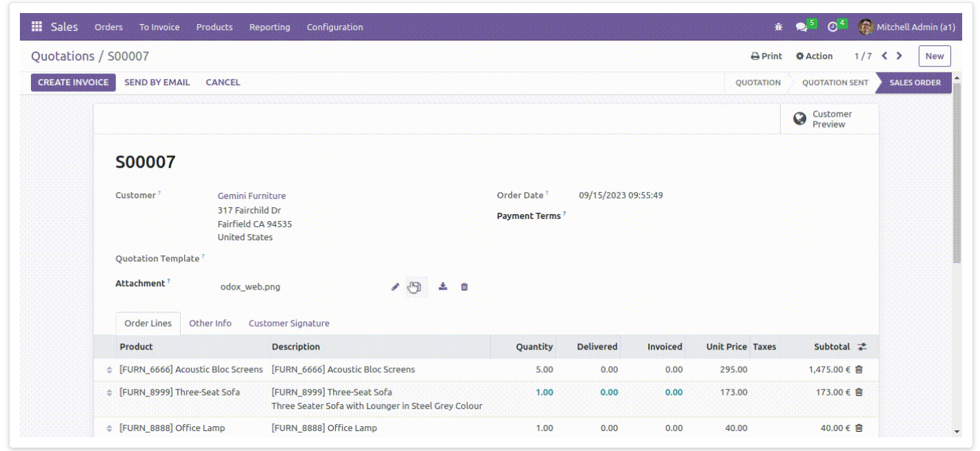Open the activities clock showing 4 items
980x451 pixels.
(x=833, y=26)
